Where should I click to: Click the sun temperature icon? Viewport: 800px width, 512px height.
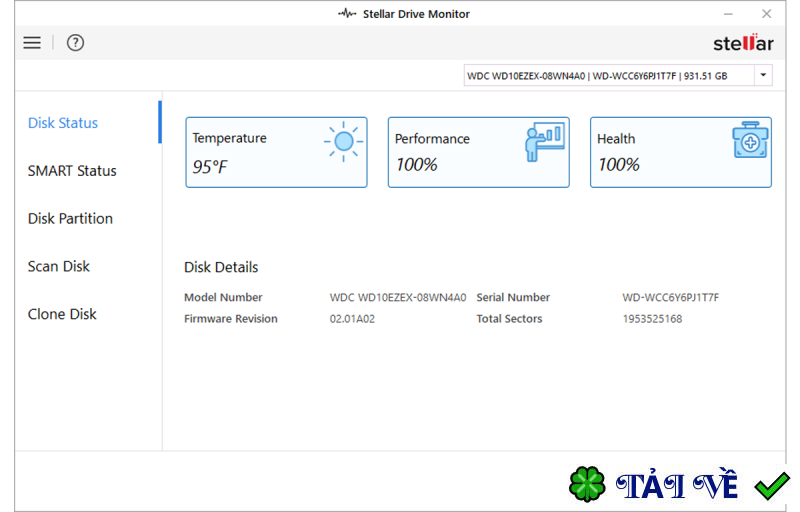pyautogui.click(x=343, y=142)
